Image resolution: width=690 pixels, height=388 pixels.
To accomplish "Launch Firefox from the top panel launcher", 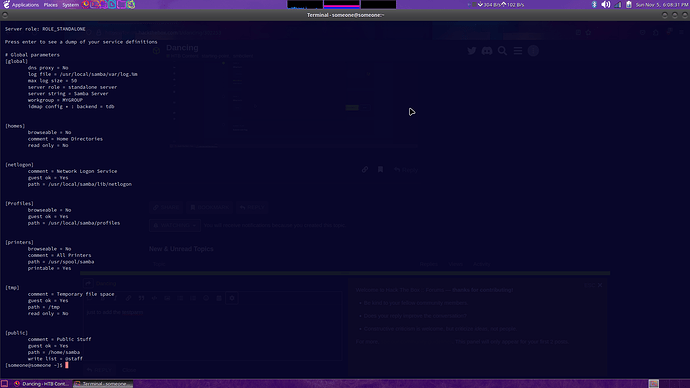I will pos(85,4).
